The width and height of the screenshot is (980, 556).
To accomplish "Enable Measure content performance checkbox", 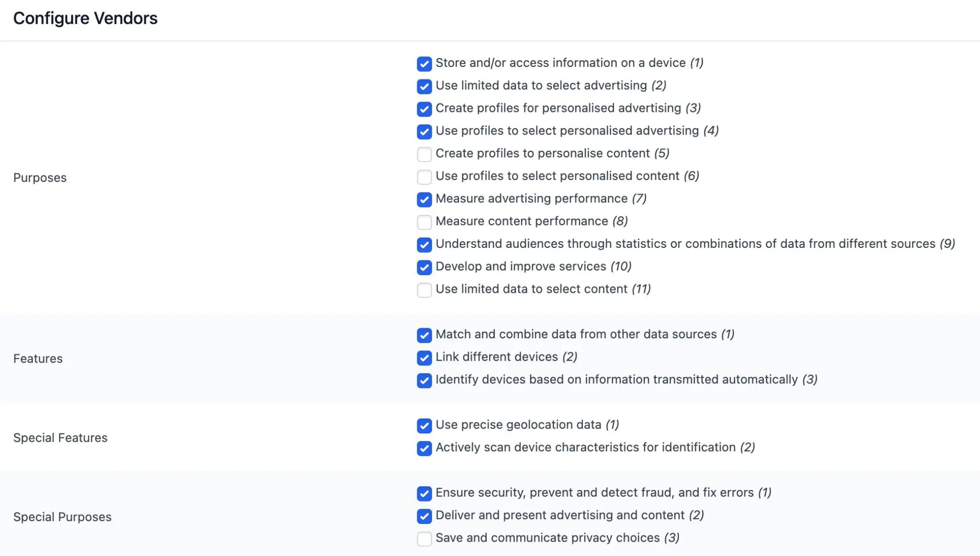I will pyautogui.click(x=424, y=222).
